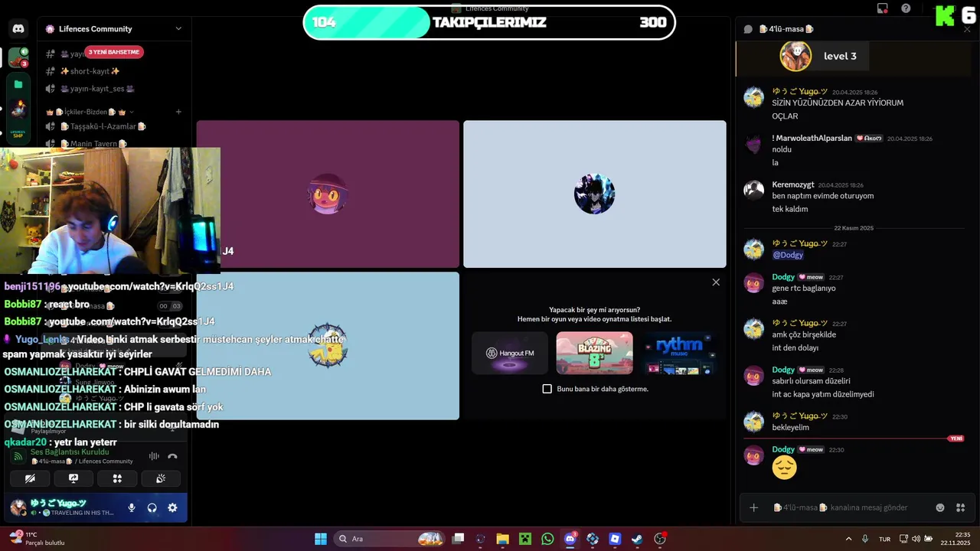Select the grey-blue participant video tile

[x=595, y=194]
